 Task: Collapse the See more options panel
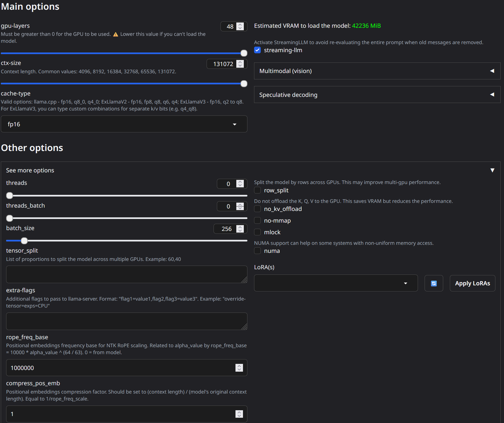click(x=492, y=170)
